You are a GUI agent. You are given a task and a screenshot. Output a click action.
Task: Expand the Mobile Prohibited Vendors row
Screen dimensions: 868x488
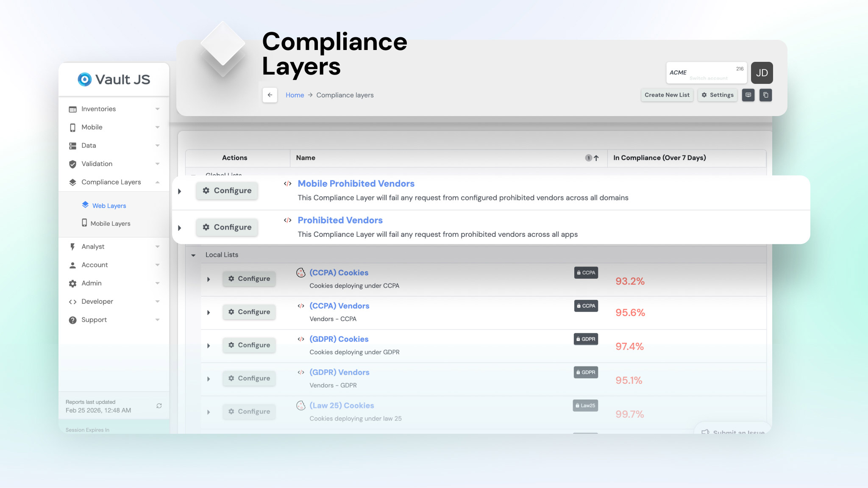pyautogui.click(x=180, y=191)
